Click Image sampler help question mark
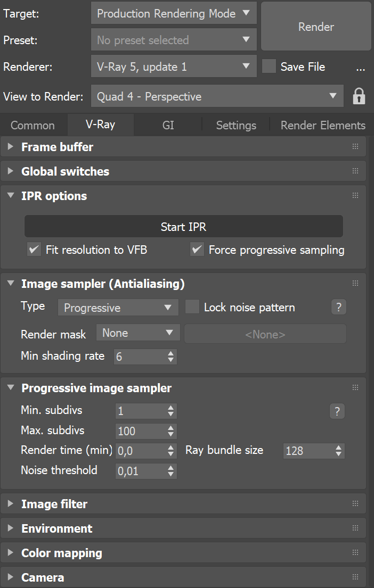Viewport: 374px width, 588px height. click(x=338, y=307)
